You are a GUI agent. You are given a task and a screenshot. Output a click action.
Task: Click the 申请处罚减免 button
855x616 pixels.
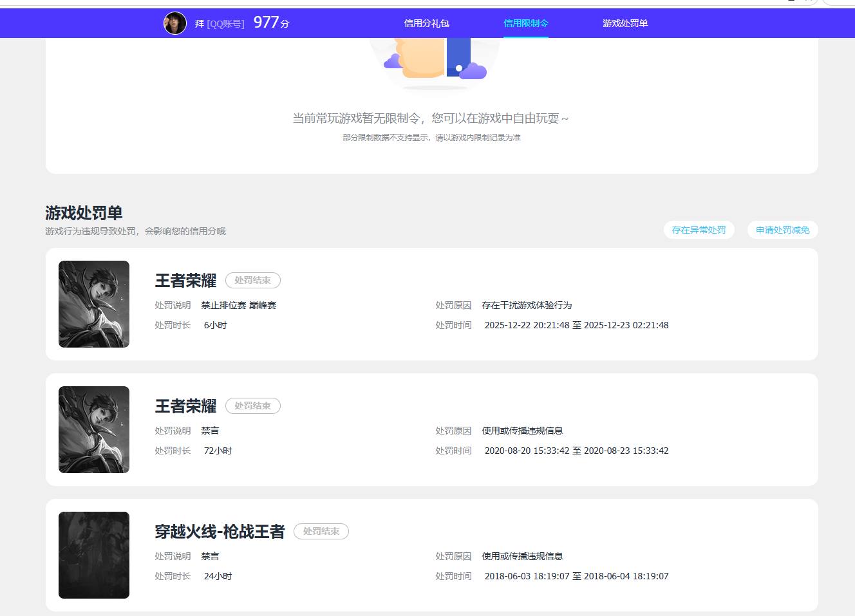coord(783,230)
